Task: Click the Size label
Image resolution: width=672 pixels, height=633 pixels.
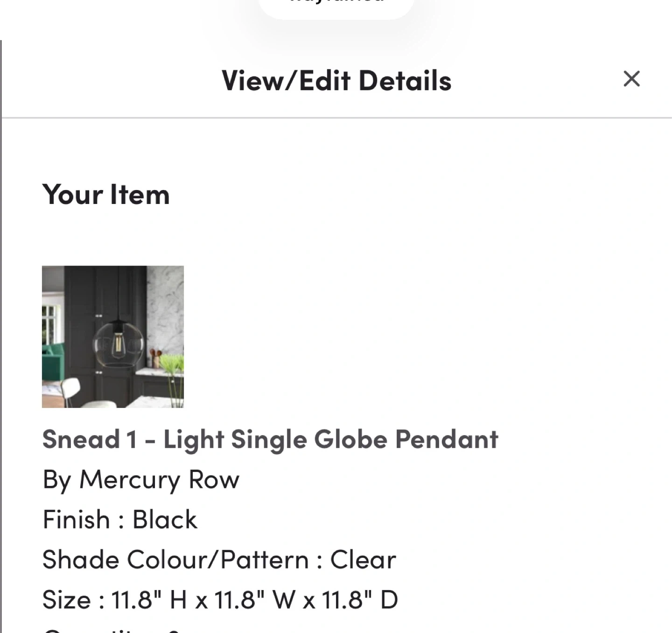Action: click(66, 600)
